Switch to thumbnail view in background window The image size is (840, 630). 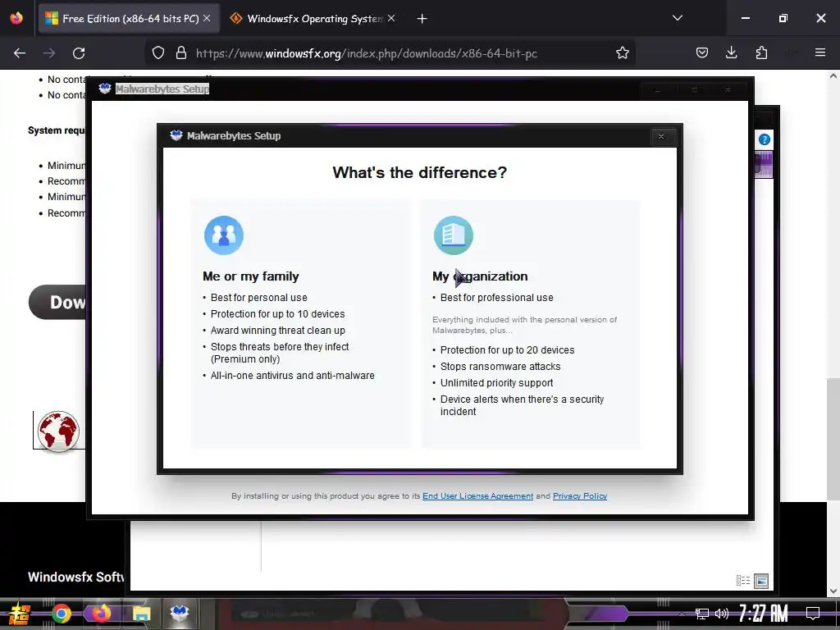(761, 581)
